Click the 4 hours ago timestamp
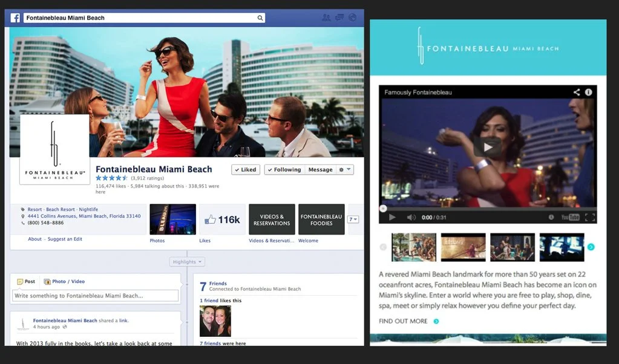Viewport: 619px width, 364px height. (x=46, y=327)
